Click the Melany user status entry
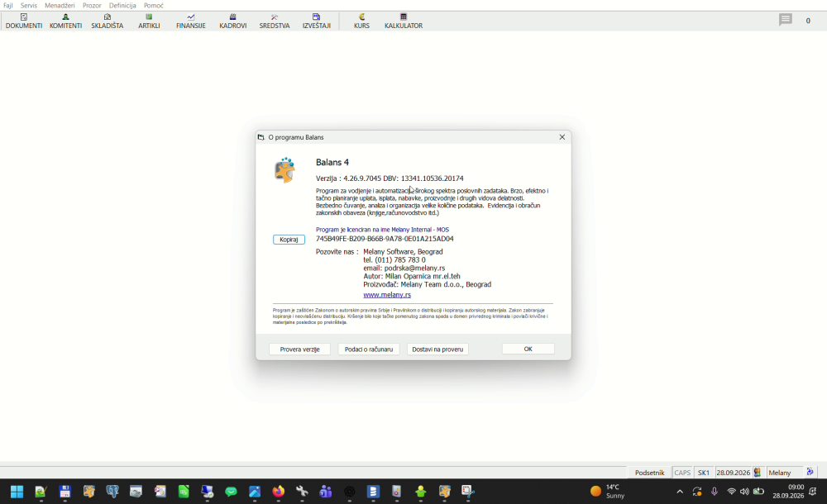Screen dimensions: 827x504 [x=780, y=473]
